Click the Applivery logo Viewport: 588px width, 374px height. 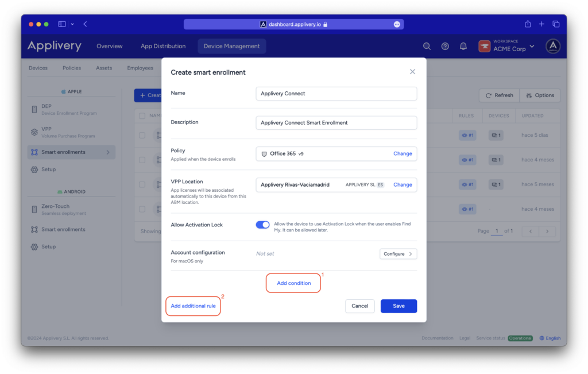point(55,46)
